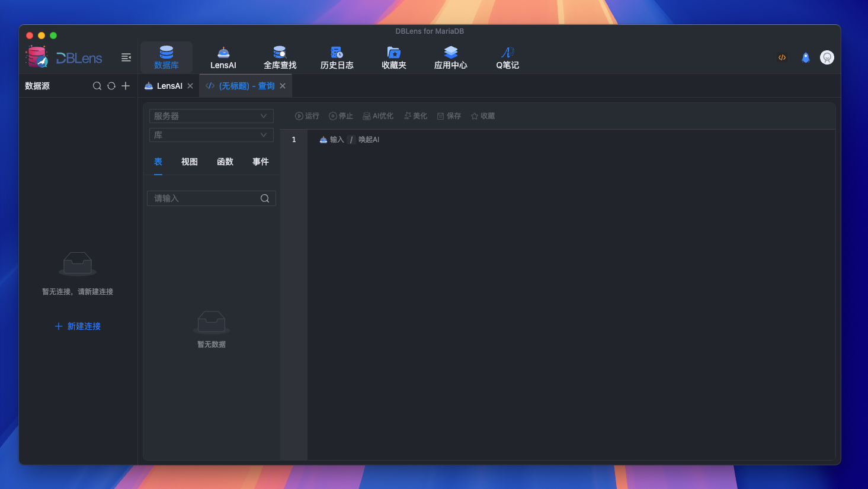Close the LensAI tab
This screenshot has width=868, height=489.
click(x=190, y=86)
